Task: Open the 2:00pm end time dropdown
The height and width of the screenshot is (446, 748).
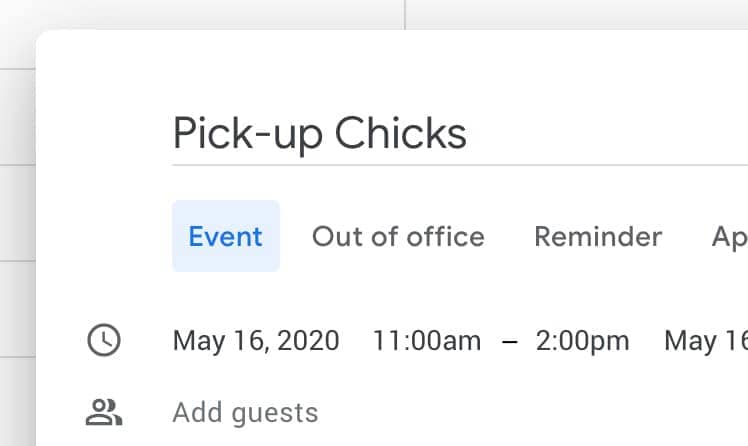Action: click(582, 341)
